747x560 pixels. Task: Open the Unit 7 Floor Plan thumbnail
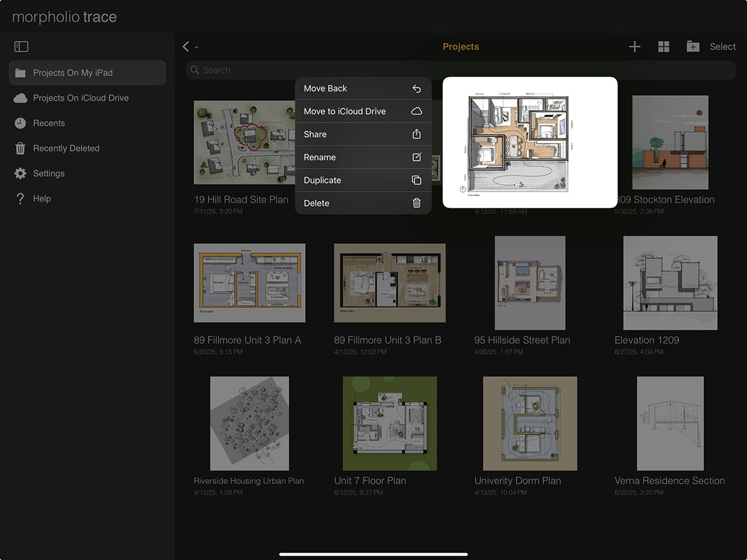click(390, 423)
